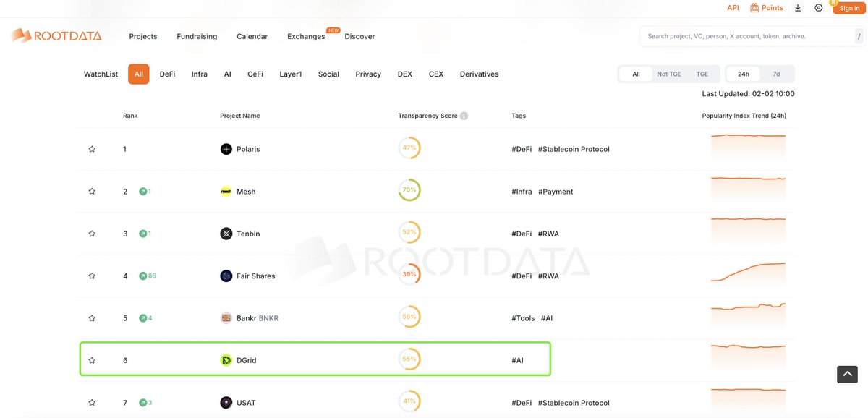Filter by the CeFi category

coord(255,74)
